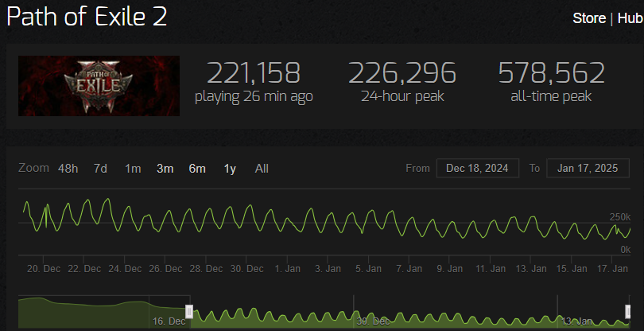
Task: Click the 30. Dec area in navigator
Action: pyautogui.click(x=372, y=321)
